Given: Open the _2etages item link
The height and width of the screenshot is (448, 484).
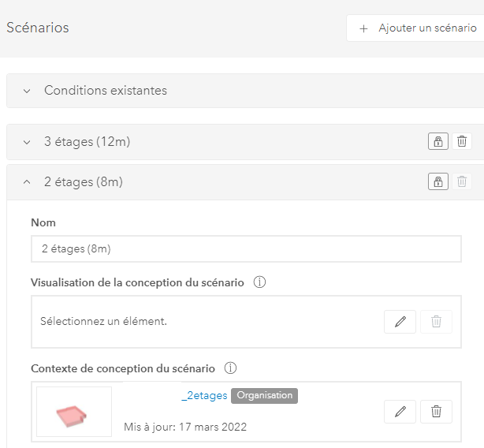Looking at the screenshot, I should [204, 395].
